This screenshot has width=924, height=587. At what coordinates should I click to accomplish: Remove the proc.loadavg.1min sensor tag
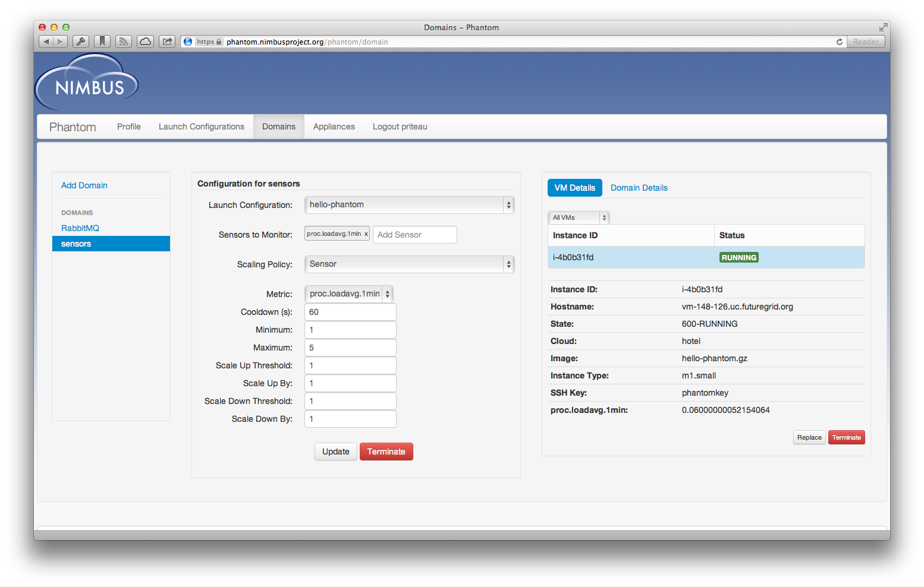[x=366, y=234]
